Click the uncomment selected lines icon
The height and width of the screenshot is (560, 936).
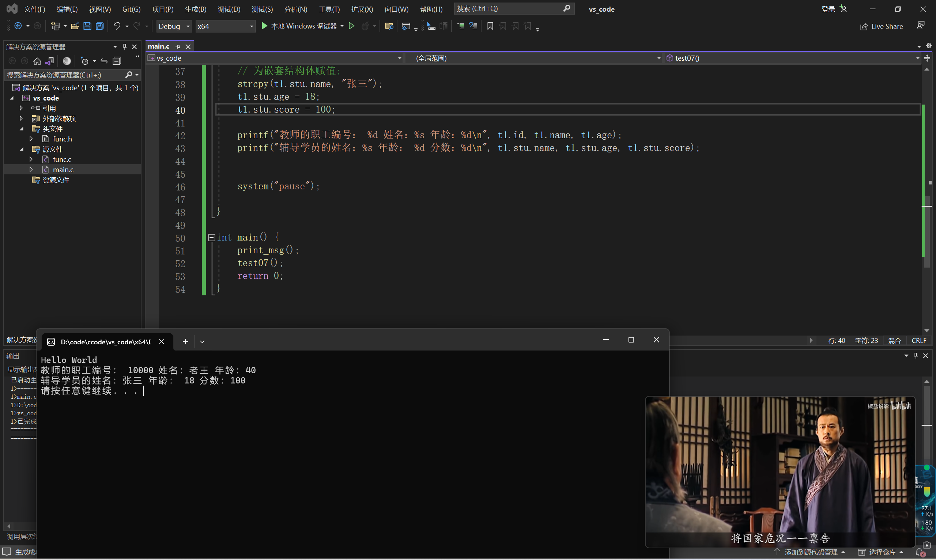pyautogui.click(x=473, y=26)
